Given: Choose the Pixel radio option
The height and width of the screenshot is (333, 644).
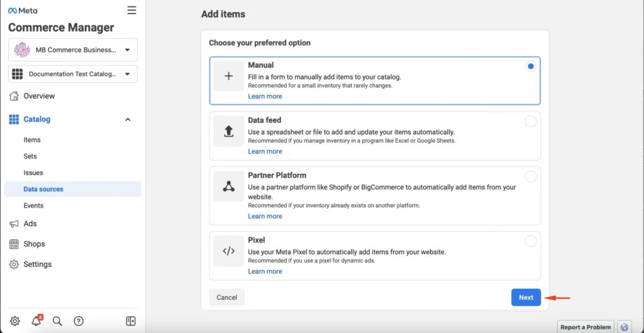Looking at the screenshot, I should coord(531,241).
